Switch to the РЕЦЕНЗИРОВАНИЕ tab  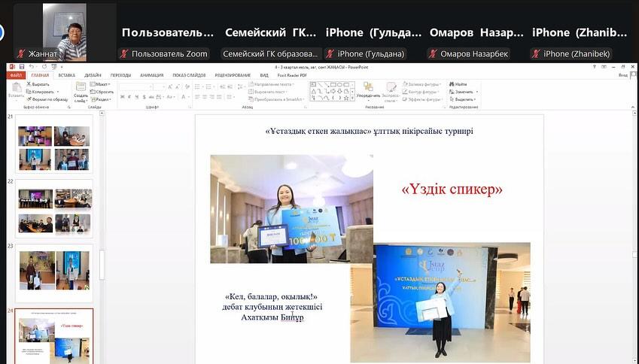(233, 75)
